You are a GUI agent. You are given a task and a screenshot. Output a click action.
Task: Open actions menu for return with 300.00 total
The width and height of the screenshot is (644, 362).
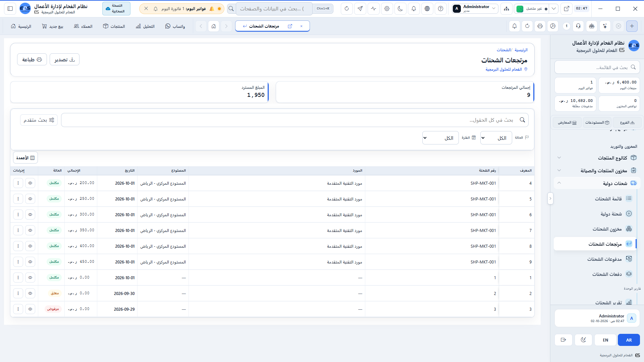[x=18, y=215]
